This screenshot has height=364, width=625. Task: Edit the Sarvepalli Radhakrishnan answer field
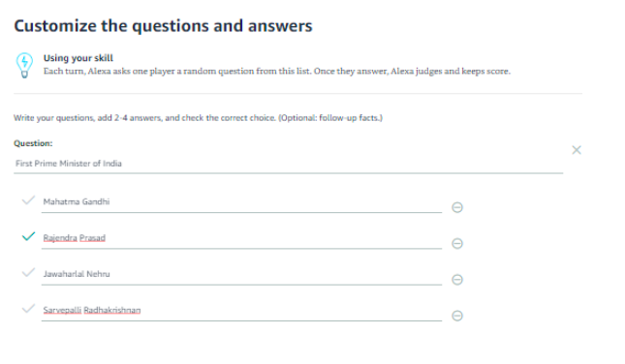[241, 310]
